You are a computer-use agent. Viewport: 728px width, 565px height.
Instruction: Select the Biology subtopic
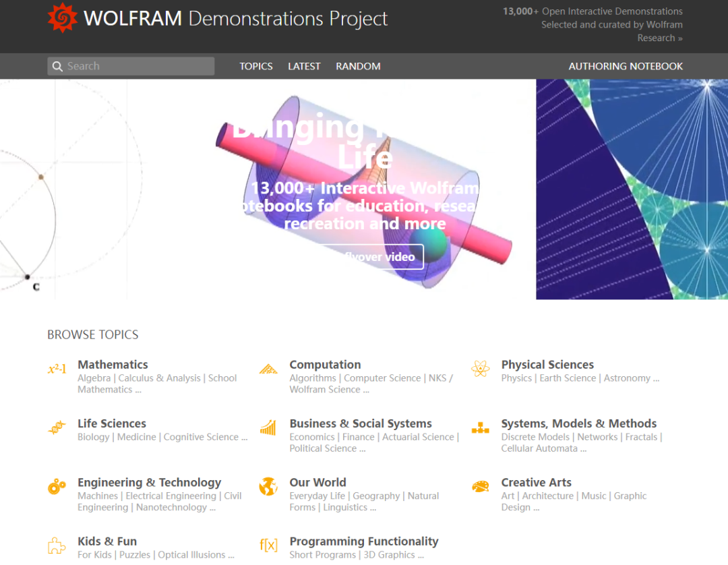(x=93, y=437)
